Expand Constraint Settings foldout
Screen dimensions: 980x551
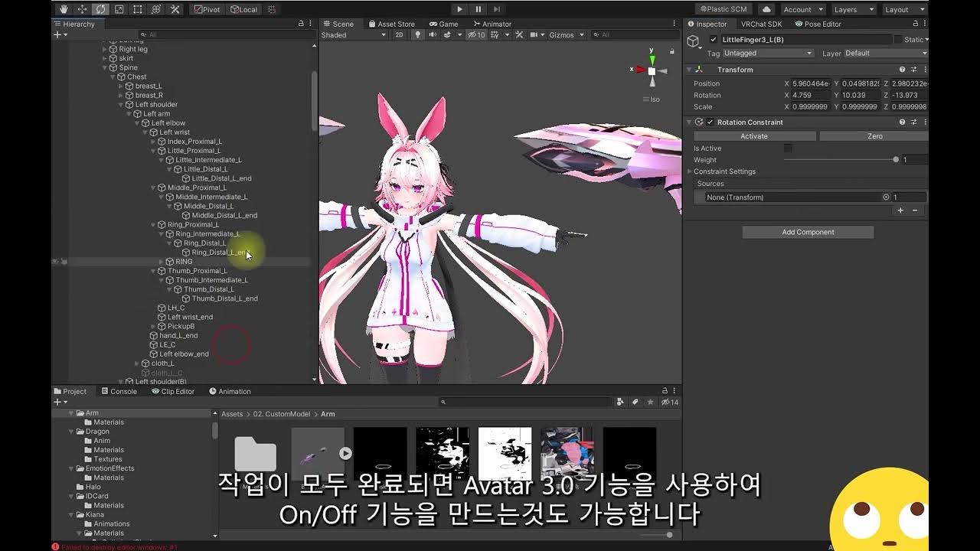point(690,171)
